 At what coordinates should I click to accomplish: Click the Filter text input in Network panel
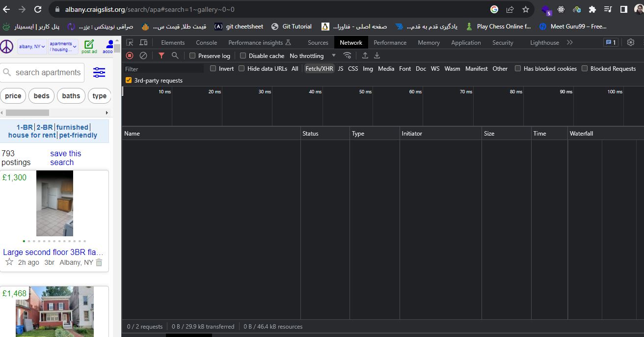[x=163, y=69]
